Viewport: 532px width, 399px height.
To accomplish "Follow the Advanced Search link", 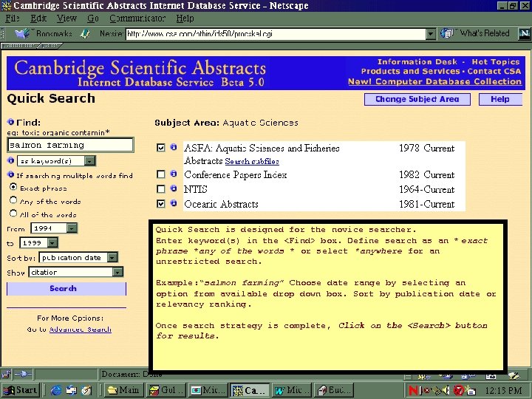I will 80,330.
